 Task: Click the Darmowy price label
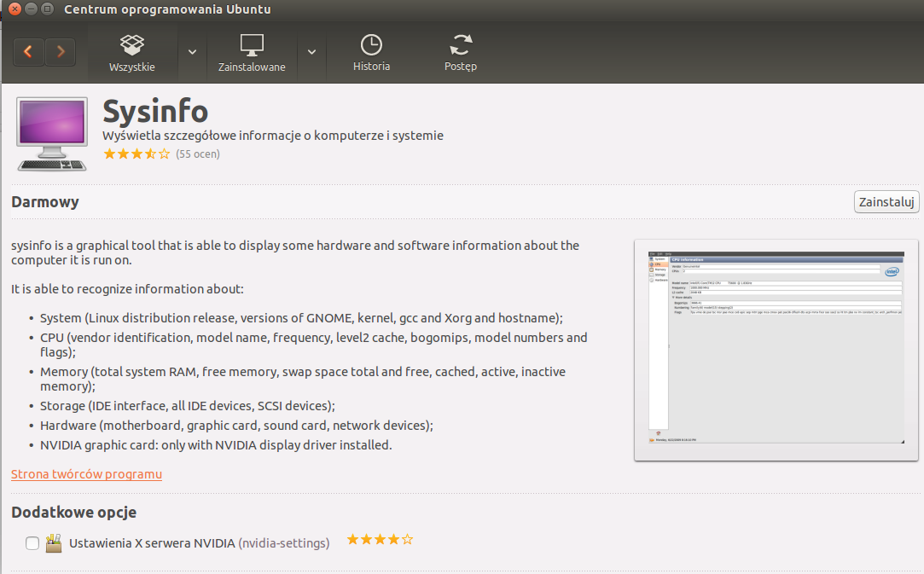click(x=44, y=202)
